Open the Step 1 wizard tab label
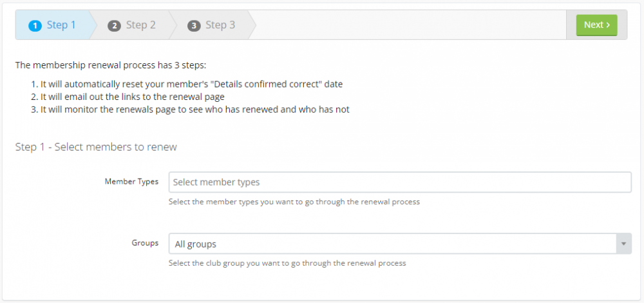 point(61,25)
